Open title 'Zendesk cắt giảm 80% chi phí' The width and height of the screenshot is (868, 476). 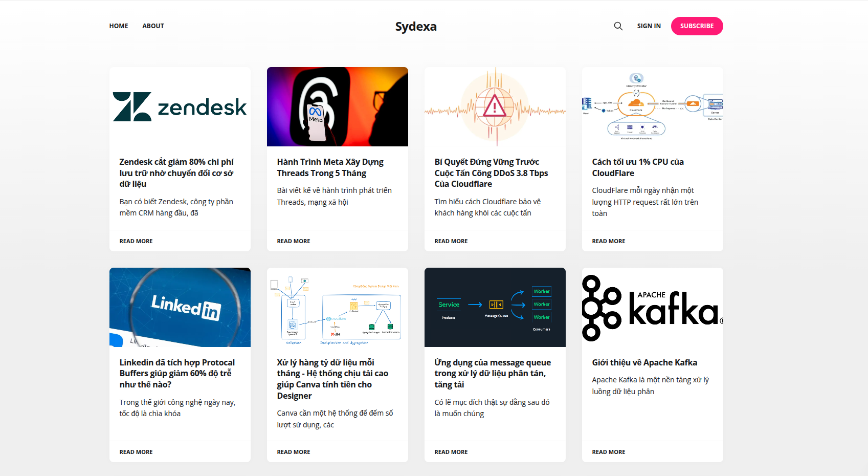click(176, 173)
